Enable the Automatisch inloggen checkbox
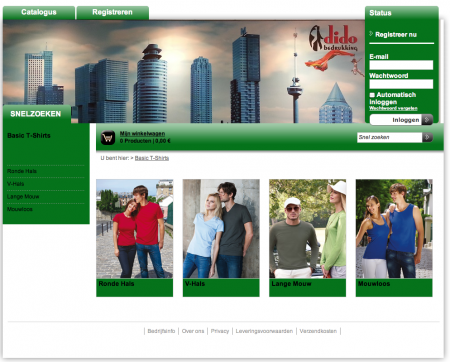Image resolution: width=450 pixels, height=362 pixels. pos(372,95)
